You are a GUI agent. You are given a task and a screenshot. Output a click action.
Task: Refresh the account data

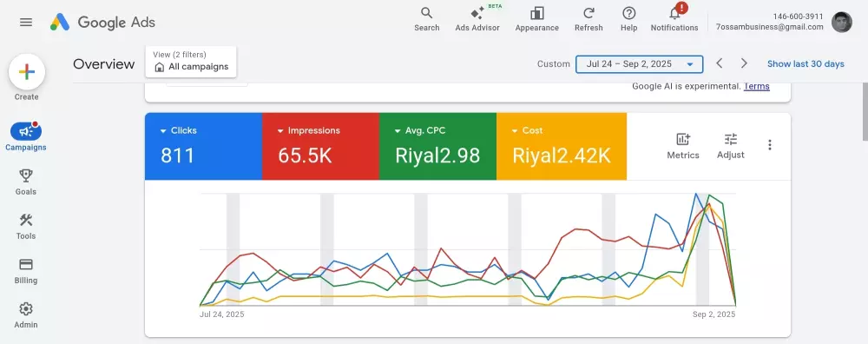click(589, 19)
